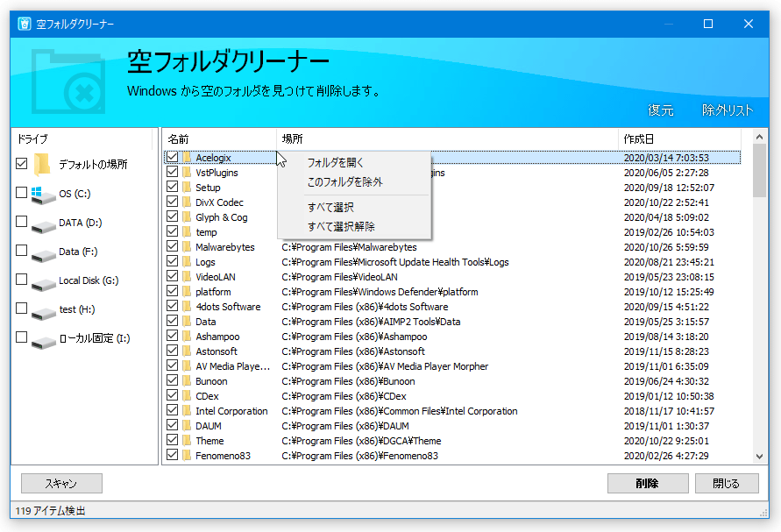Check the ローカル固定 (I:) checkbox
781x532 pixels.
21,337
